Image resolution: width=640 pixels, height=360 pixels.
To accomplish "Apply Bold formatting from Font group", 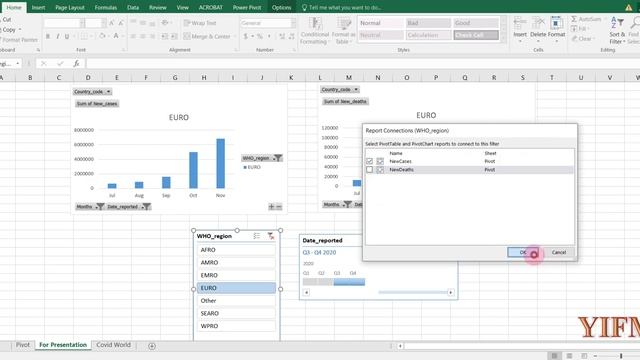I will [48, 36].
